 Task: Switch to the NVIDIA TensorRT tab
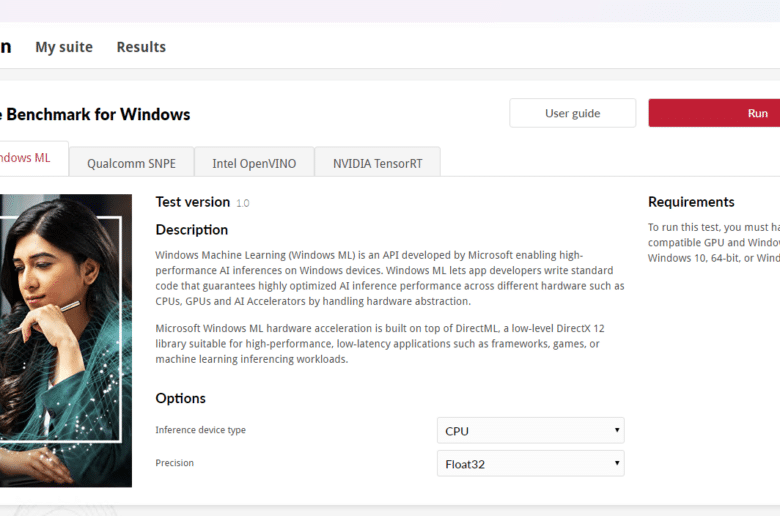point(378,162)
